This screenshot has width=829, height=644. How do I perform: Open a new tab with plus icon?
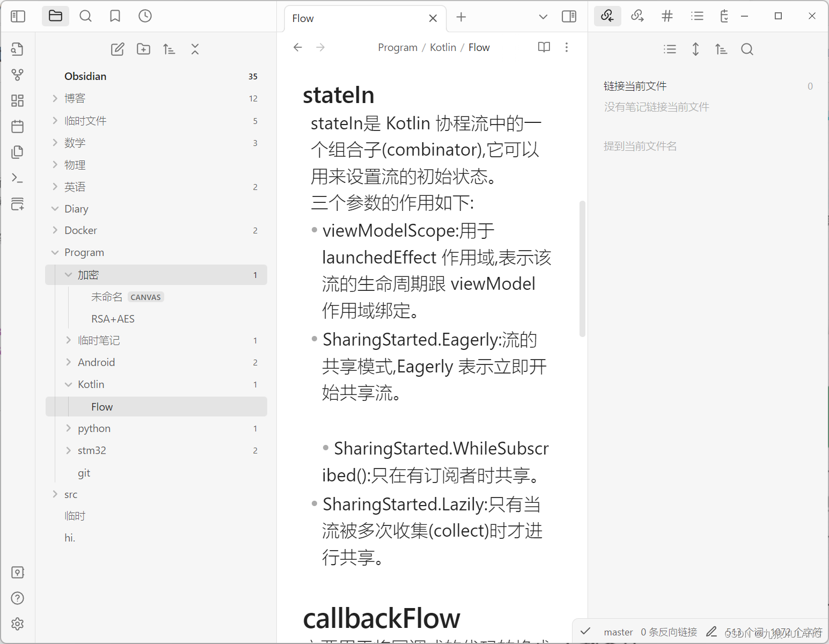click(461, 17)
